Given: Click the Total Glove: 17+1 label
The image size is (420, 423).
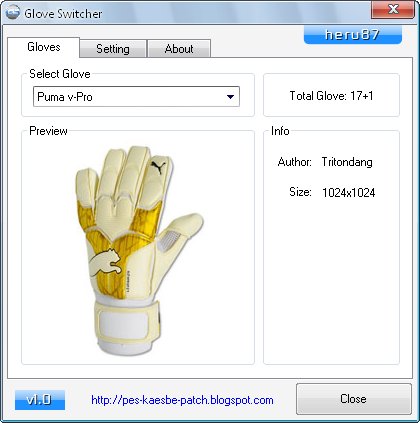Looking at the screenshot, I should (x=331, y=96).
